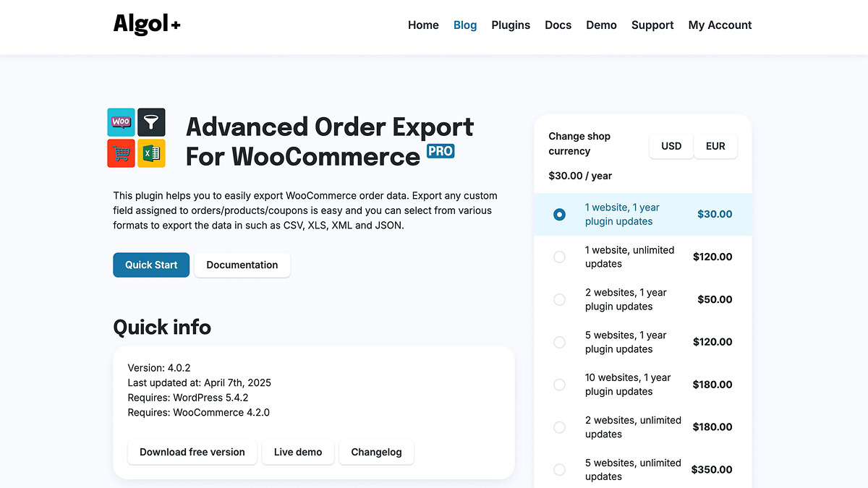Go to the Blog page
The height and width of the screenshot is (488, 868).
(x=465, y=25)
